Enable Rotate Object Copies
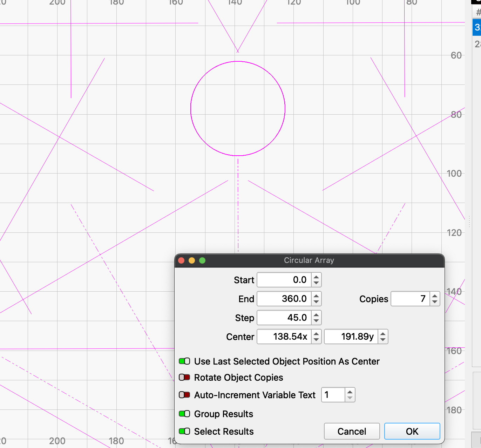This screenshot has height=448, width=481. tap(185, 377)
